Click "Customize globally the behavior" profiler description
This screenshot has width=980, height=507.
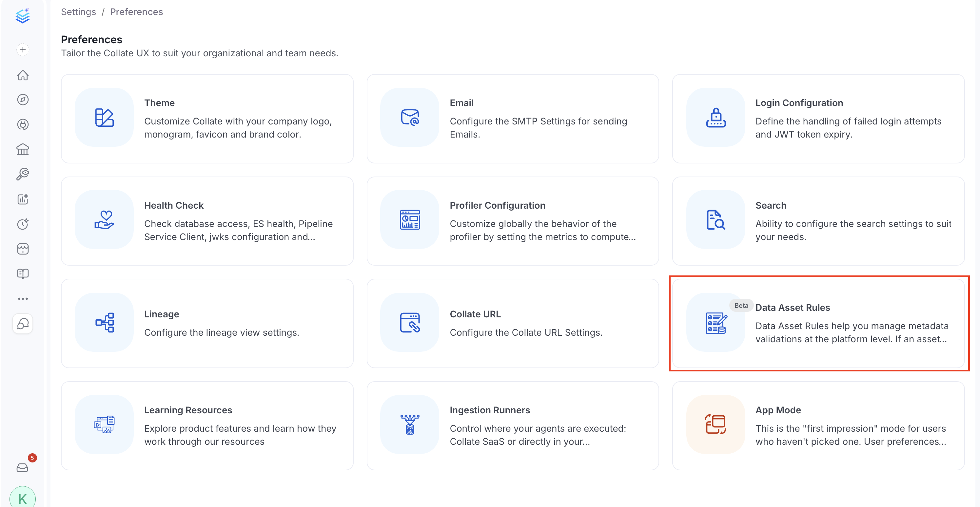coord(542,230)
